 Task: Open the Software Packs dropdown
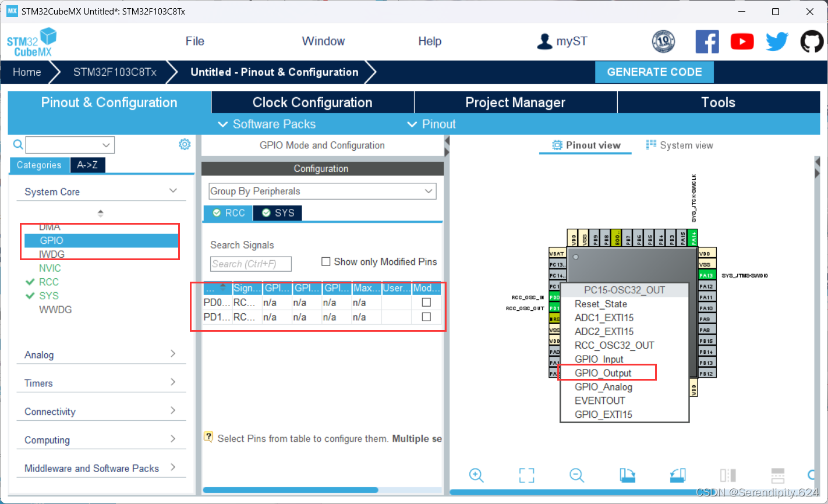coord(267,124)
